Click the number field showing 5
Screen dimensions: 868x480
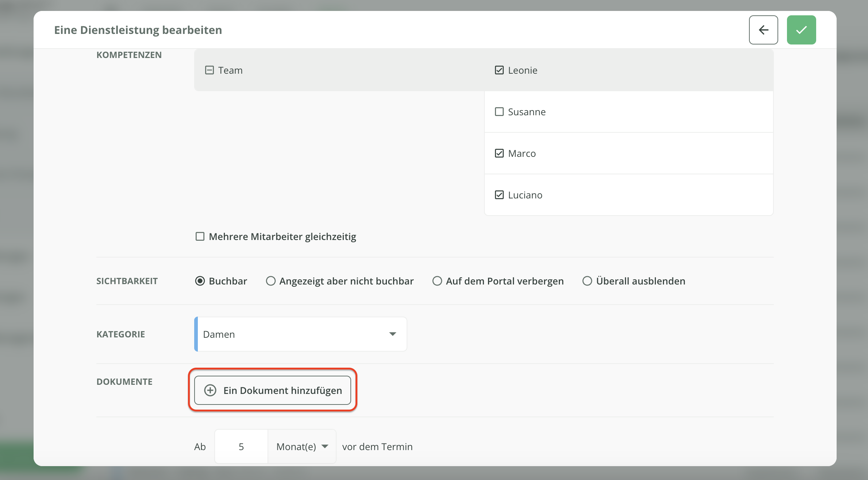click(241, 446)
